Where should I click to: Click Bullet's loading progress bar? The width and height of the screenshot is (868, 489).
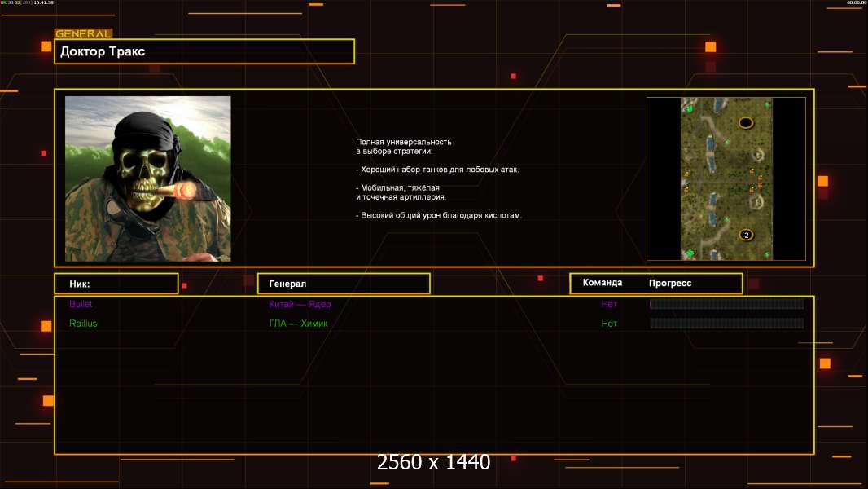[x=727, y=303]
